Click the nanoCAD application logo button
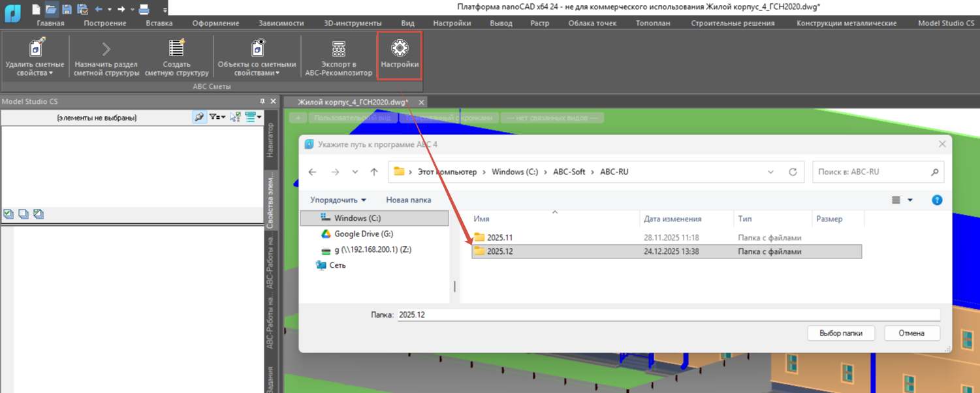980x393 pixels. coord(12,12)
